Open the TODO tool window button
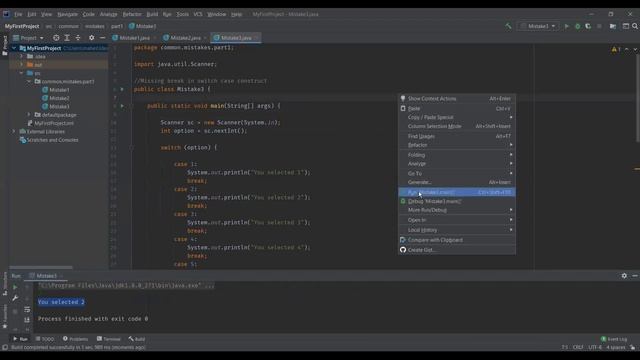The height and width of the screenshot is (360, 640). click(x=45, y=339)
